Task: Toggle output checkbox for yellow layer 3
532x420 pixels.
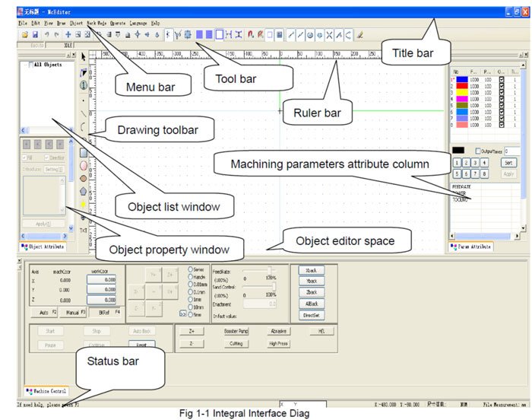Action: [x=502, y=92]
